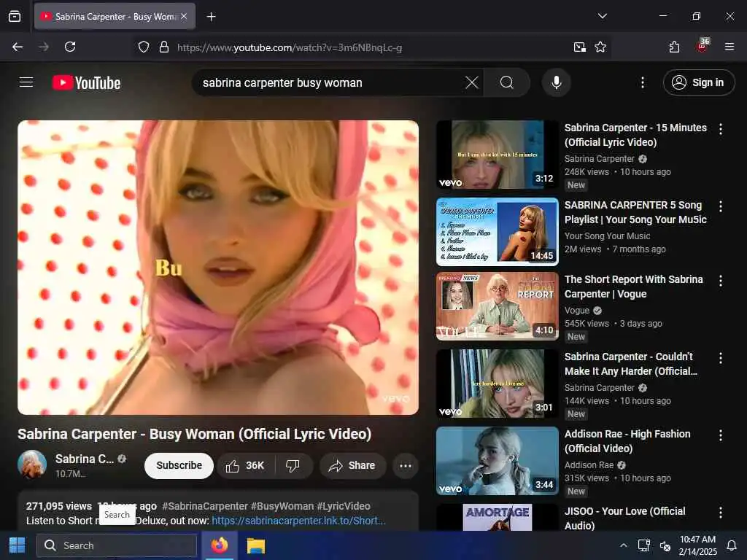The width and height of the screenshot is (747, 560).
Task: Click the magnifier search button
Action: click(x=507, y=82)
